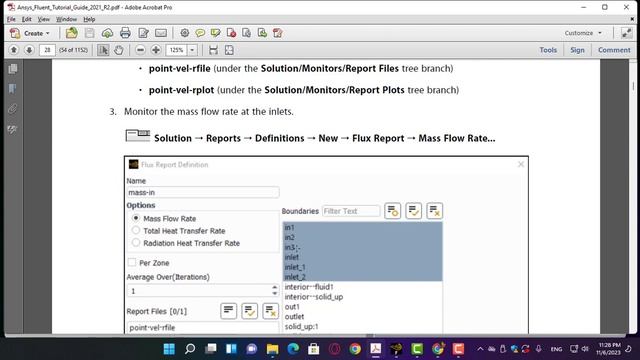This screenshot has height=360, width=640.
Task: Open the Windows Start menu
Action: (x=169, y=349)
